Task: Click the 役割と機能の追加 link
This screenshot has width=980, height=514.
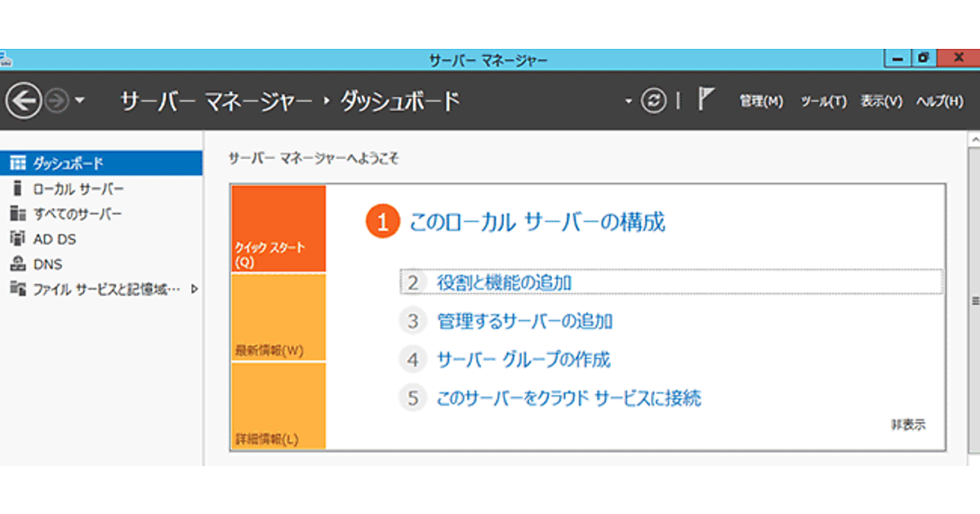Action: point(504,282)
